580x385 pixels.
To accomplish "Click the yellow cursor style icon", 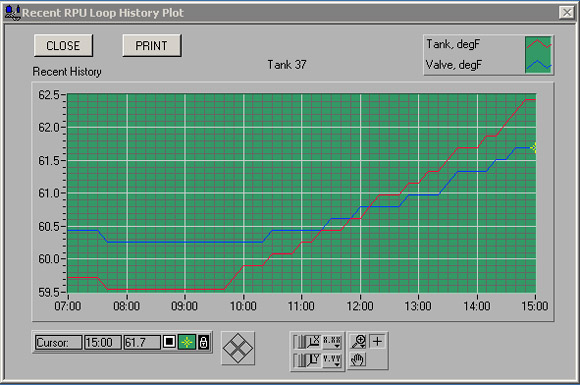I will [187, 342].
